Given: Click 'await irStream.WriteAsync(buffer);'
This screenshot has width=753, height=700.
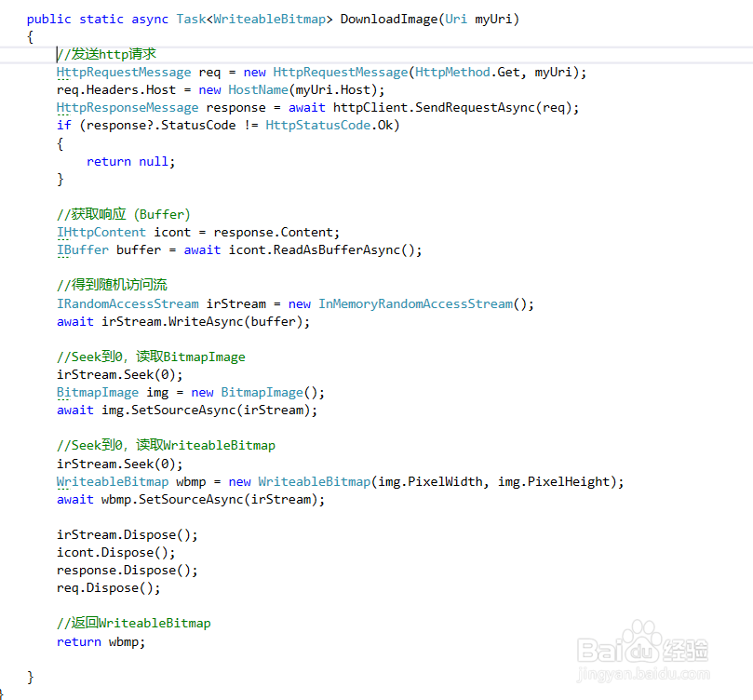Looking at the screenshot, I should pyautogui.click(x=183, y=322).
